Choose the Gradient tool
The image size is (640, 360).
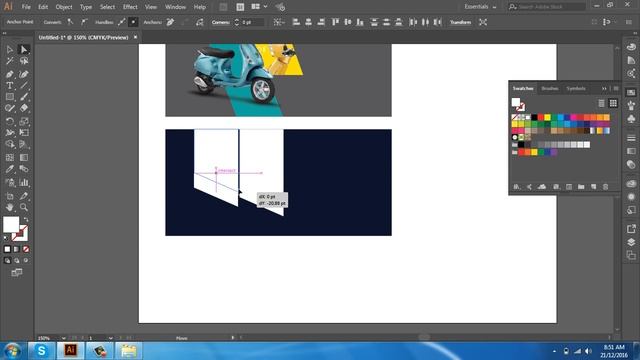coord(24,158)
